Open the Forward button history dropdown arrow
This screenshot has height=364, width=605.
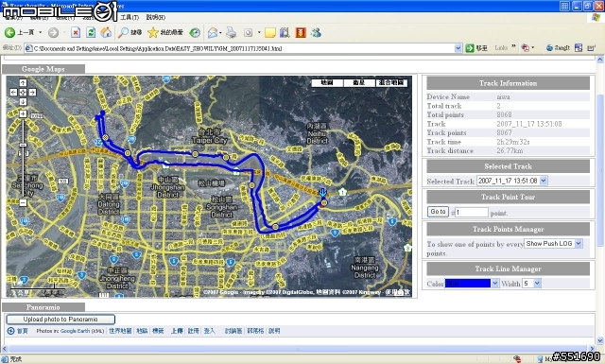coord(64,33)
